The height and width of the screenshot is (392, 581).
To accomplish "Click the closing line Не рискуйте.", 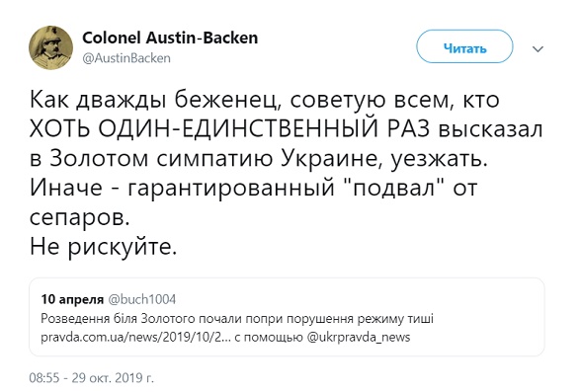I will coord(104,247).
